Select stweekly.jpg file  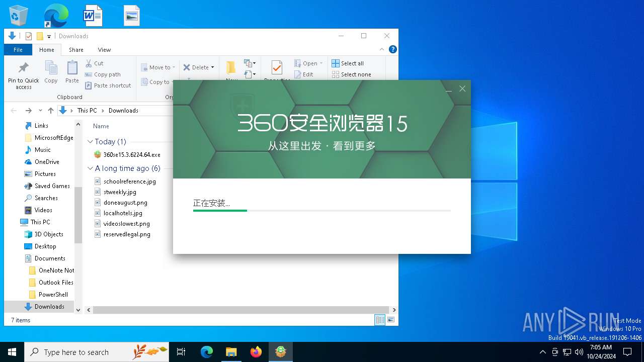[115, 192]
